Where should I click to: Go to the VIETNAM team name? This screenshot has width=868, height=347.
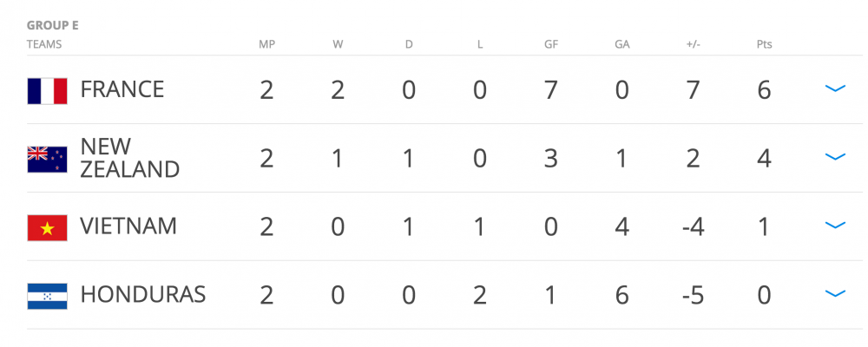[x=128, y=226]
